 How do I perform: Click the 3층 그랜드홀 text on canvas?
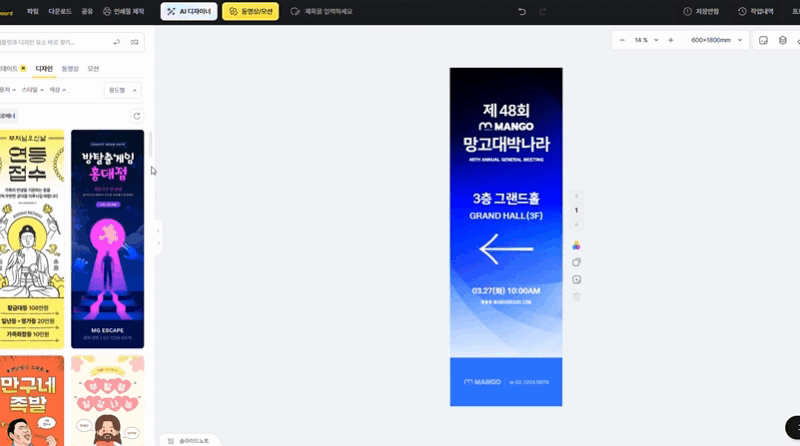pyautogui.click(x=506, y=198)
